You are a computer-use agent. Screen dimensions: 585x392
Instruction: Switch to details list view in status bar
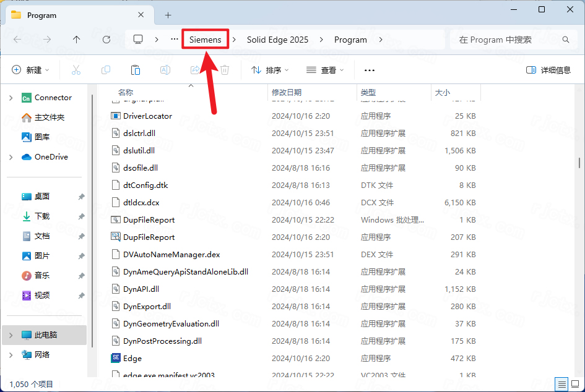(x=560, y=384)
